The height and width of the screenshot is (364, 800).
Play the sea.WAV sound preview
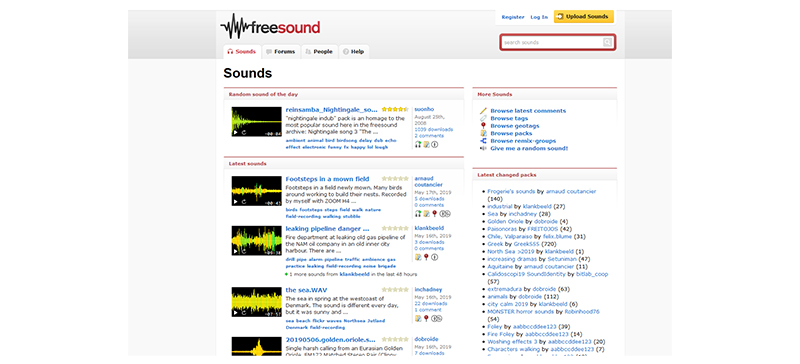[x=236, y=313]
